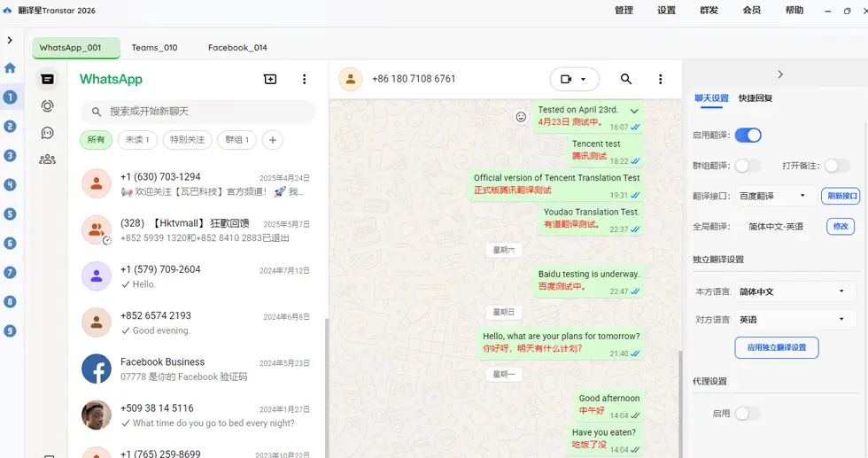Open the 群发 menu
This screenshot has height=458, width=868.
709,10
